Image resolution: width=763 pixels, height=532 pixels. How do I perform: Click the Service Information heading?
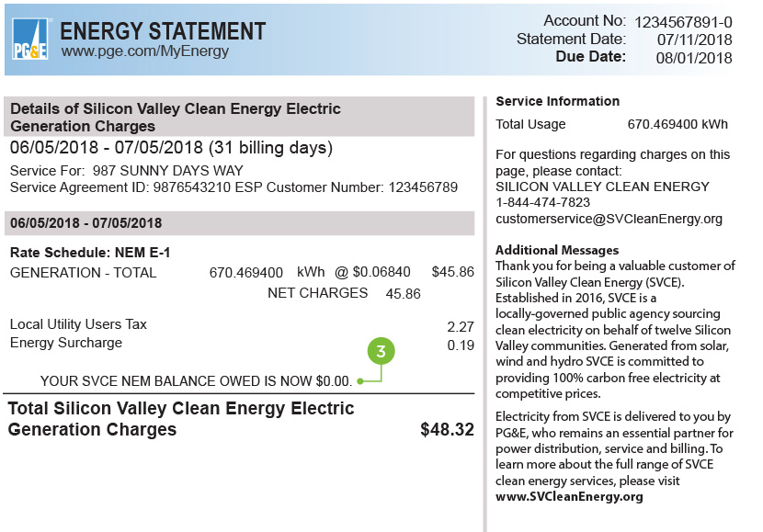click(x=558, y=101)
